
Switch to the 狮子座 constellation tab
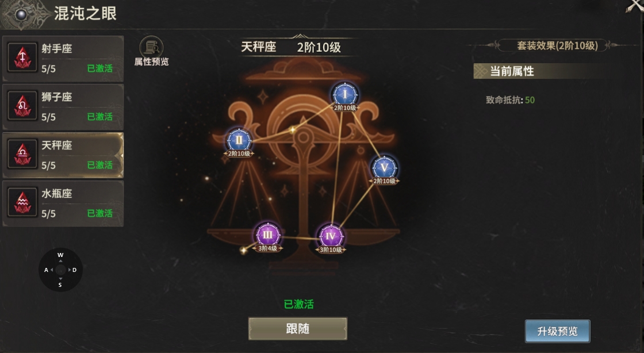(x=63, y=107)
